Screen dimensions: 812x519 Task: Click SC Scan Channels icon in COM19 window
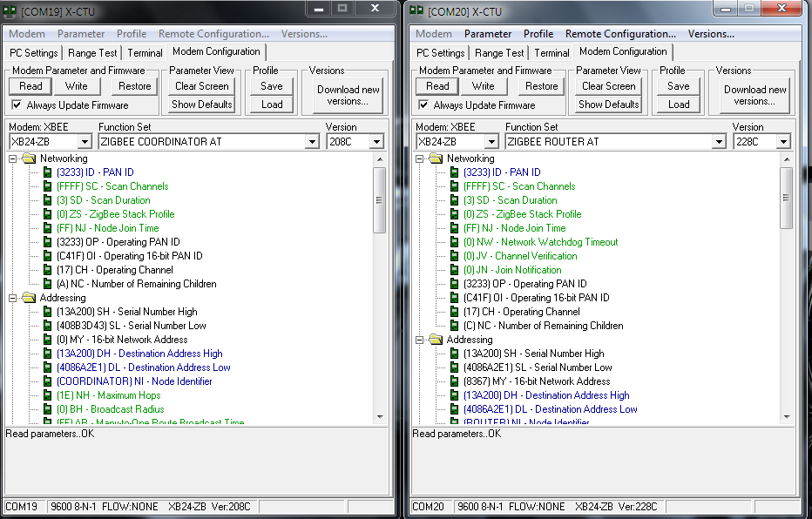coord(47,186)
